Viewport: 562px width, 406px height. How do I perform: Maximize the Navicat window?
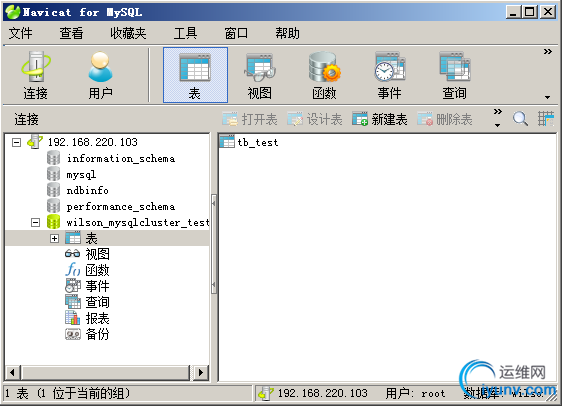tap(530, 12)
